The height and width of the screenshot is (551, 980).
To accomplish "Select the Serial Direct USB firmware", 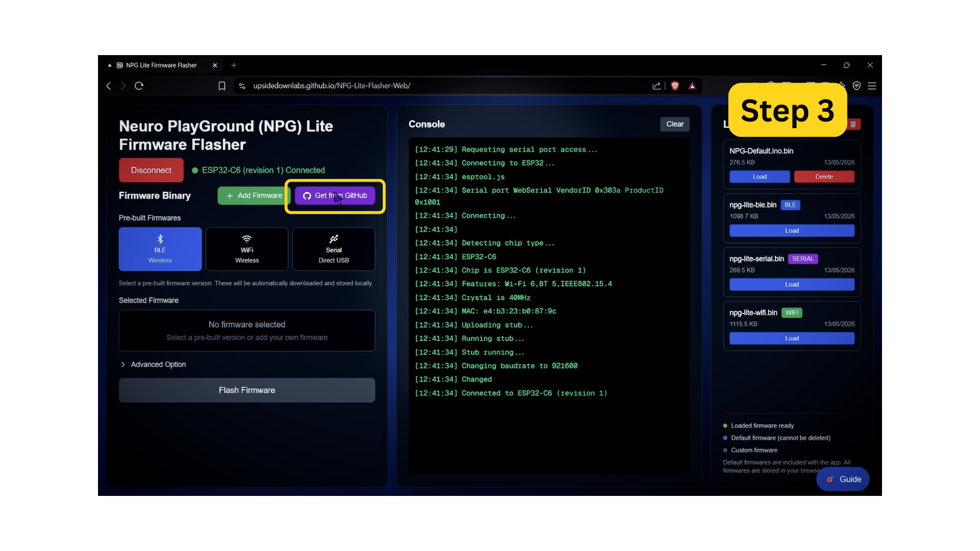I will pos(334,249).
